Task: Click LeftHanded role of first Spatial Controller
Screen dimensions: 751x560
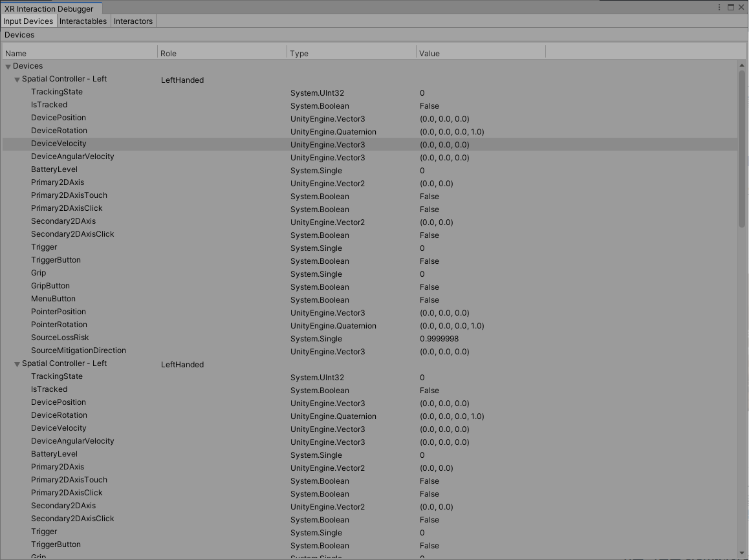Action: click(182, 80)
